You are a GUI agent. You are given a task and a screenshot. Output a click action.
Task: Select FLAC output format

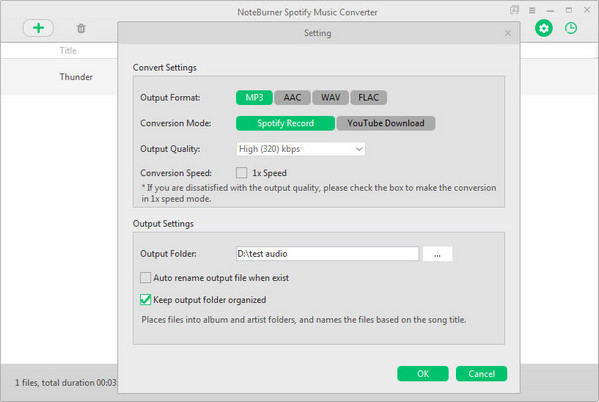click(x=368, y=97)
